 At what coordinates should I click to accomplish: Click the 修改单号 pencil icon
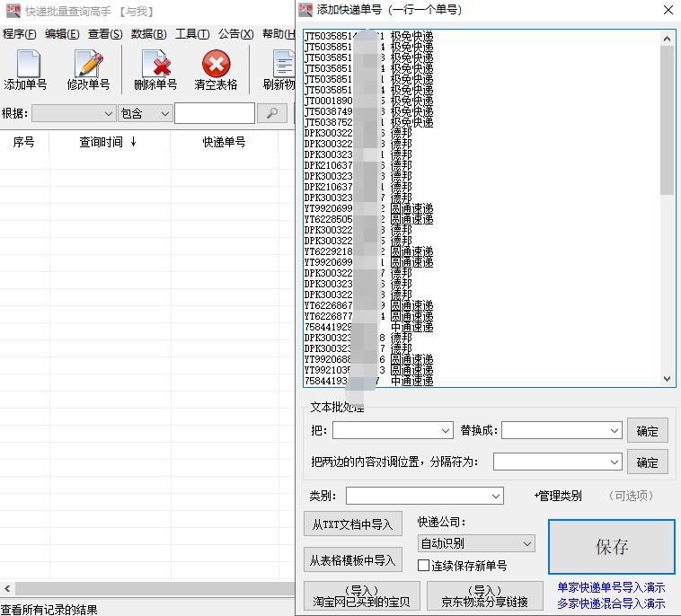88,66
